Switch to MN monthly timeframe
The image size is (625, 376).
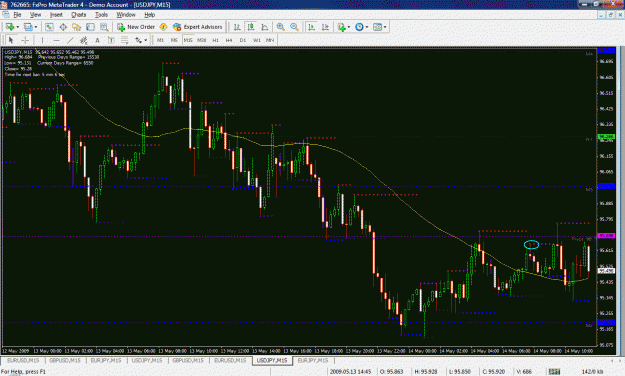[270, 40]
